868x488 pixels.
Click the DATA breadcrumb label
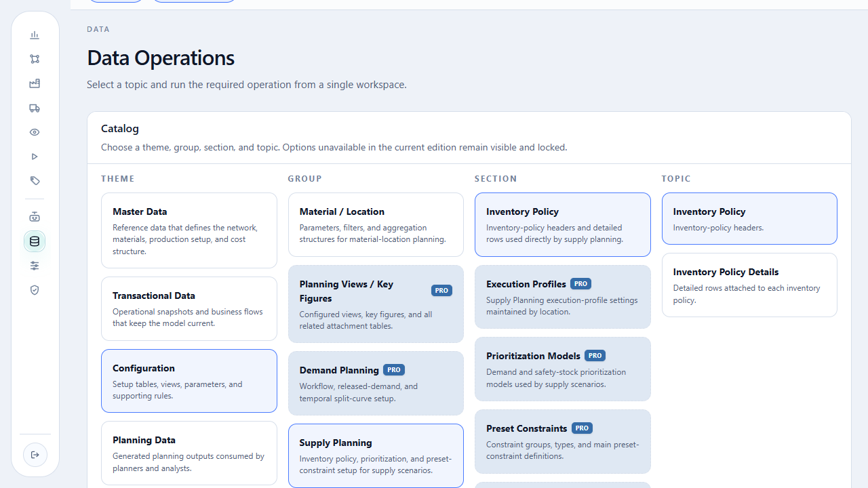pos(98,29)
